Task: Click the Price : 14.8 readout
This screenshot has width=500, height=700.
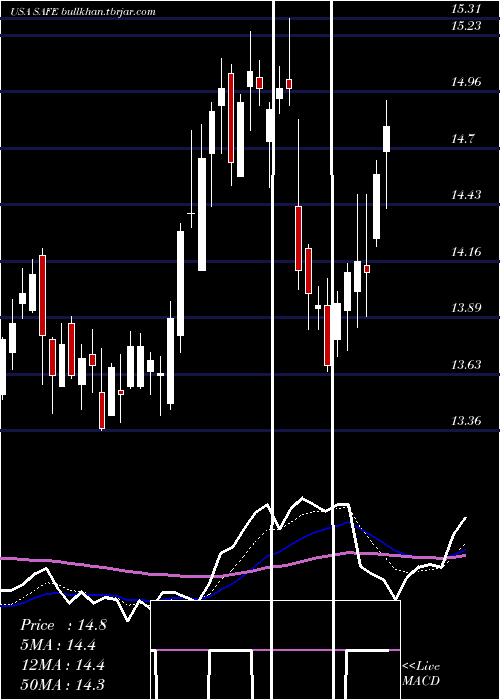Action: click(63, 625)
